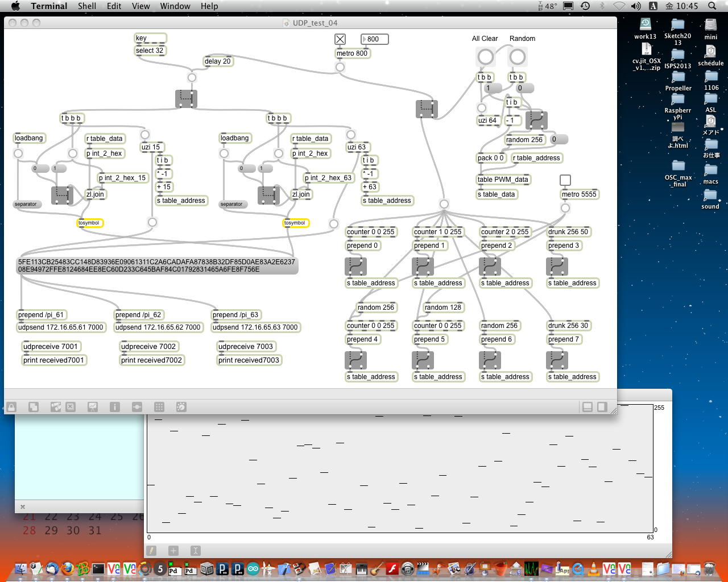Click the volume icon in the menu bar
Screen dimensions: 728x582
pyautogui.click(x=636, y=6)
